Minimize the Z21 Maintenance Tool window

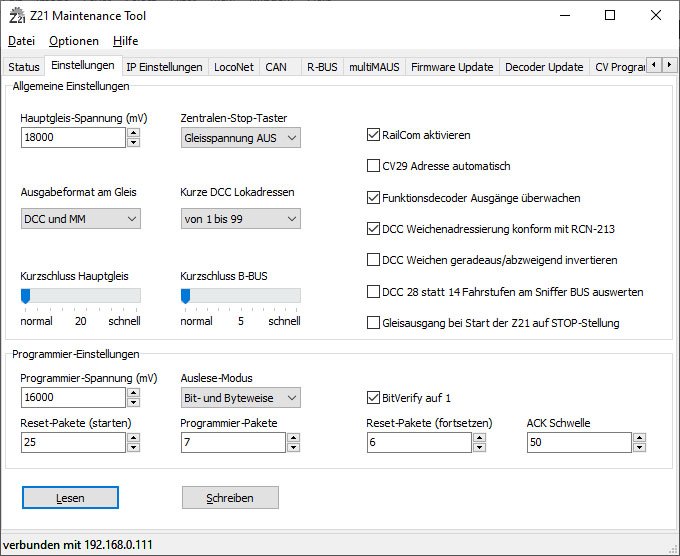pyautogui.click(x=565, y=16)
